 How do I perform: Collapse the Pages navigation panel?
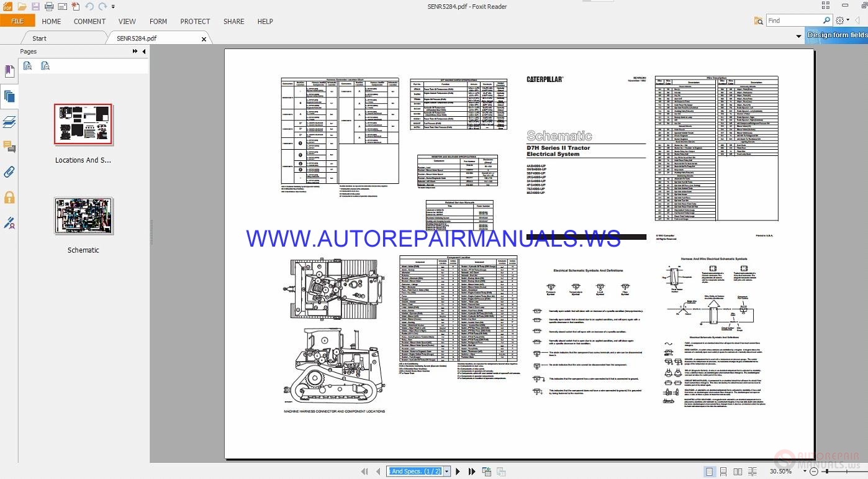144,52
